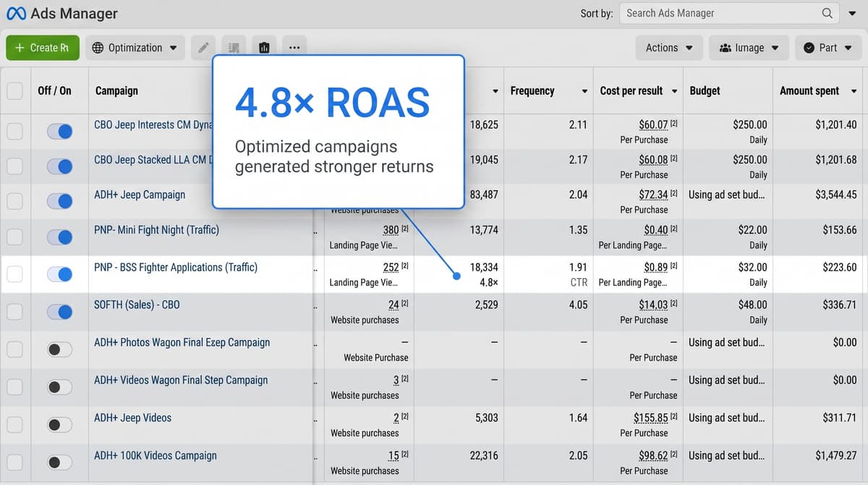Open the Cost per result column dropdown
Viewport: 868px width, 485px height.
pos(674,91)
